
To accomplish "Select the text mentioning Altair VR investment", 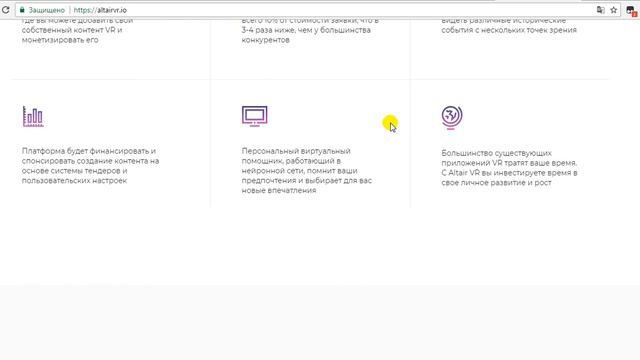I will (x=509, y=168).
